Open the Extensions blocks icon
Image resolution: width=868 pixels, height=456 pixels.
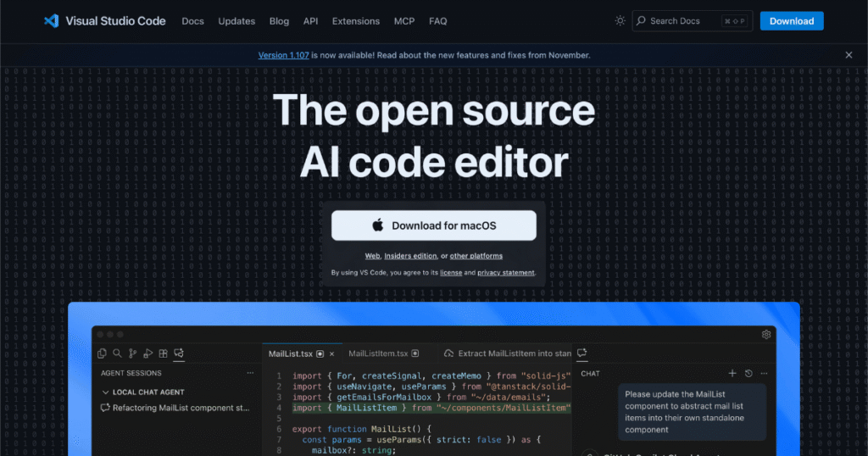pos(163,353)
